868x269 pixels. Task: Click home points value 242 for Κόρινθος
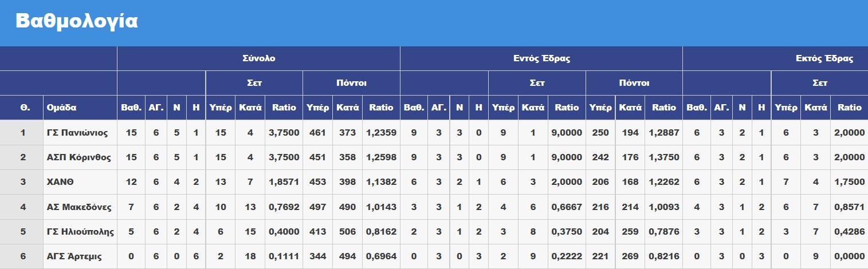[x=600, y=157]
